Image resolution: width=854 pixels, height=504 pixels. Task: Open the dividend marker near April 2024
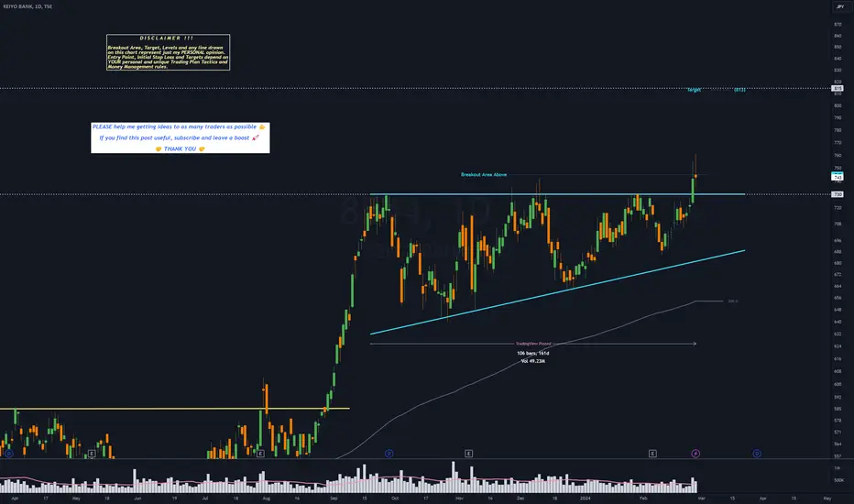(757, 454)
